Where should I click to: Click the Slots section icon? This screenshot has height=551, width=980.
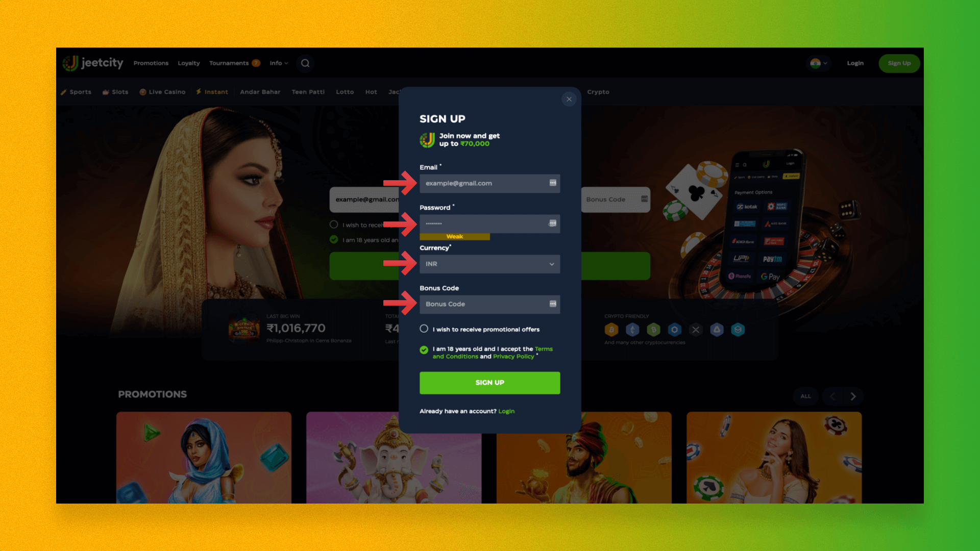[x=106, y=91]
